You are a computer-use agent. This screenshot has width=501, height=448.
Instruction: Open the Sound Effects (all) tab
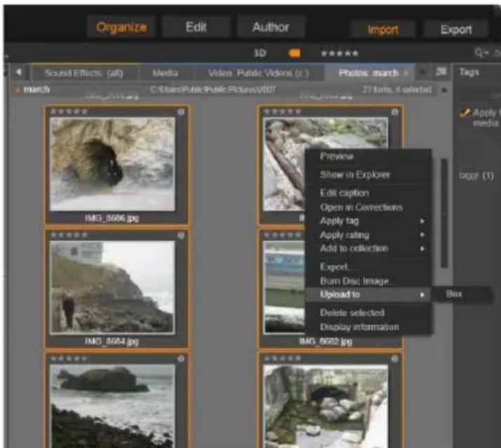(84, 73)
